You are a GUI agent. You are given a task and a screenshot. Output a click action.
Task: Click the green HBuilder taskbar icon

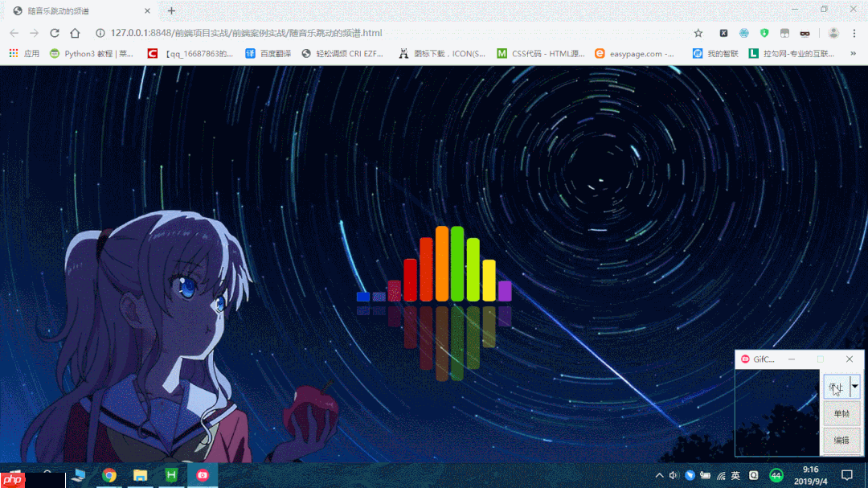[170, 474]
